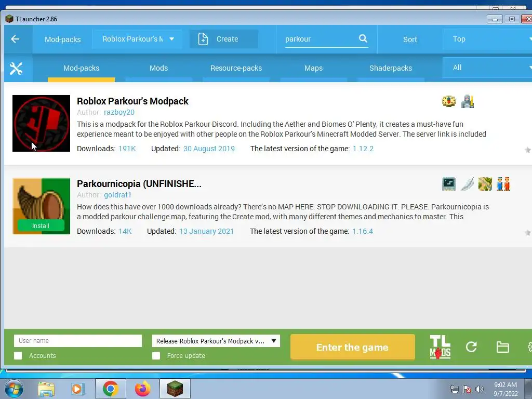Viewport: 532px width, 399px height.
Task: Click the 1.12.2 game version text
Action: pos(363,149)
